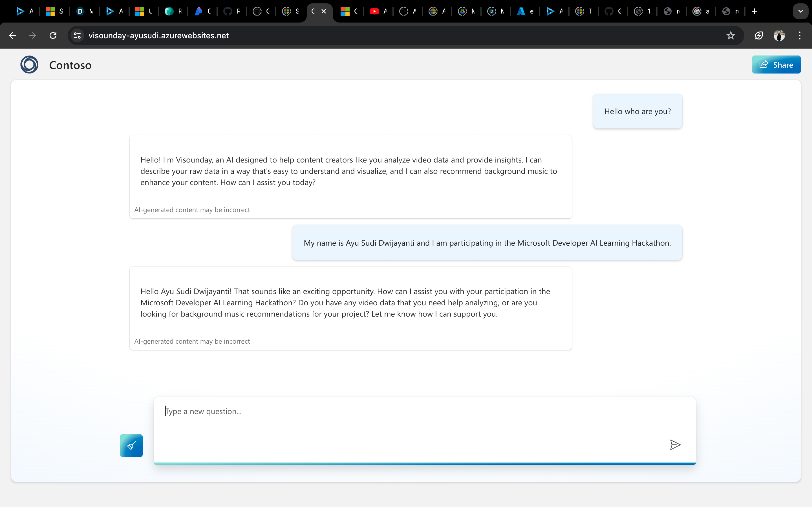Viewport: 812px width, 507px height.
Task: Open Chrome three-dot menu
Action: point(800,35)
